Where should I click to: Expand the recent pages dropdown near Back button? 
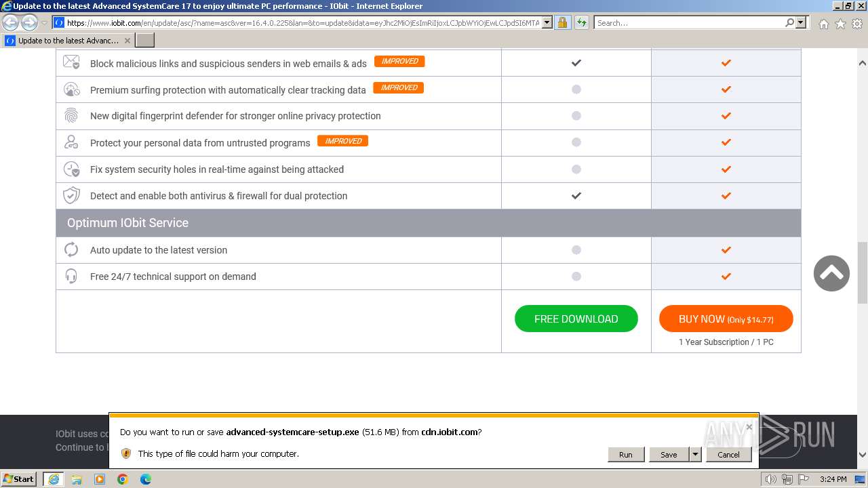pyautogui.click(x=44, y=23)
